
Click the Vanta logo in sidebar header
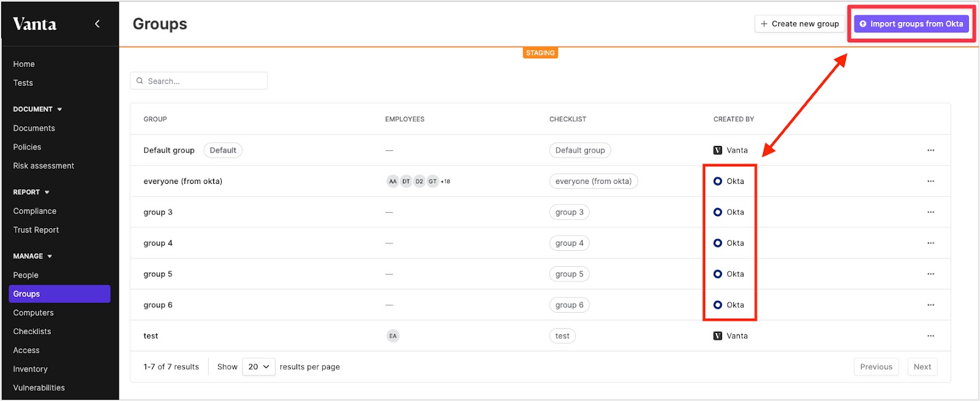35,24
